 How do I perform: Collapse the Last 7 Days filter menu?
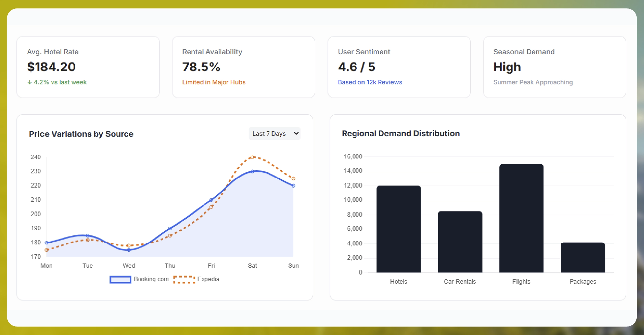pos(274,134)
